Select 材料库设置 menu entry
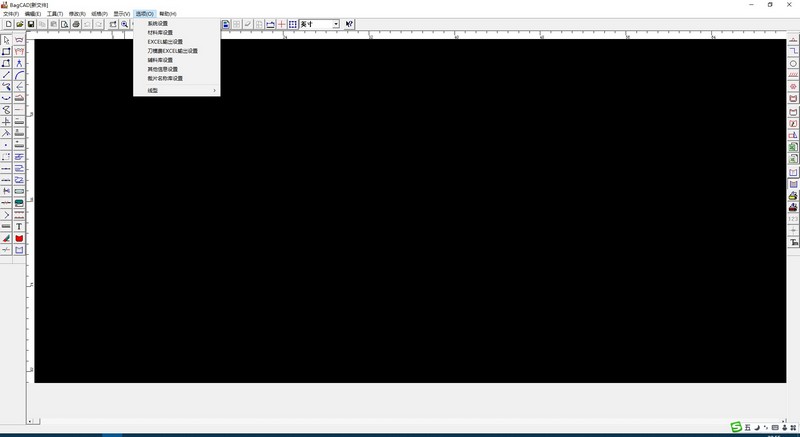 point(160,32)
